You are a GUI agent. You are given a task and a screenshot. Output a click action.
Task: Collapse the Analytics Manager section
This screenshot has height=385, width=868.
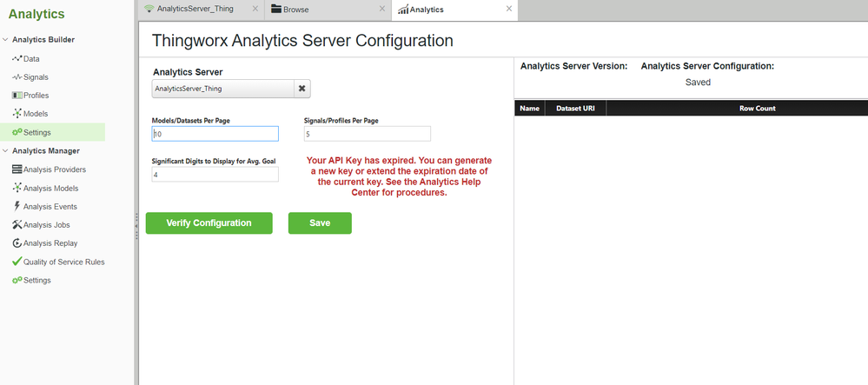[x=5, y=150]
